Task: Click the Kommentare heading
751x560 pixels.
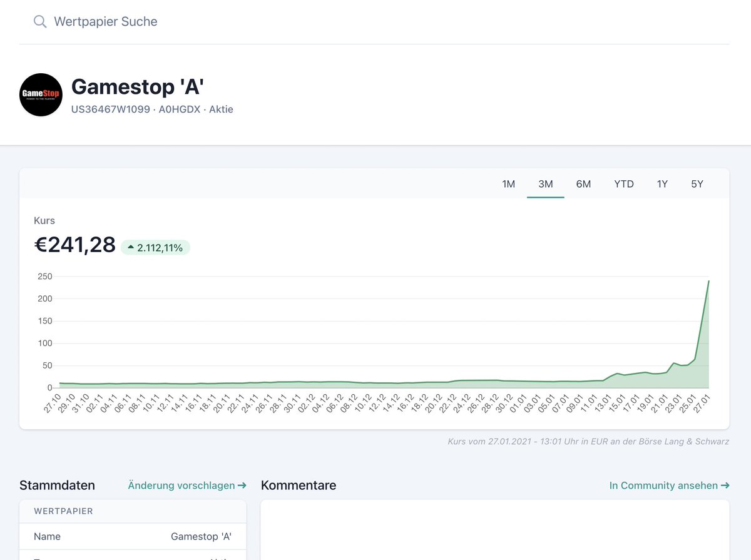Action: (299, 486)
